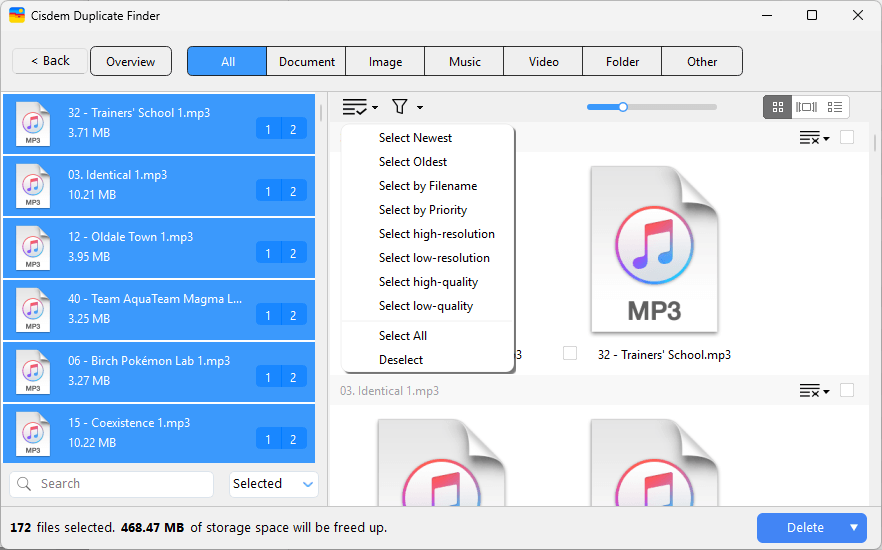Image resolution: width=882 pixels, height=550 pixels.
Task: Click MP3 icon of 40 - Team AquaTeam Magma row
Action: pyautogui.click(x=33, y=310)
